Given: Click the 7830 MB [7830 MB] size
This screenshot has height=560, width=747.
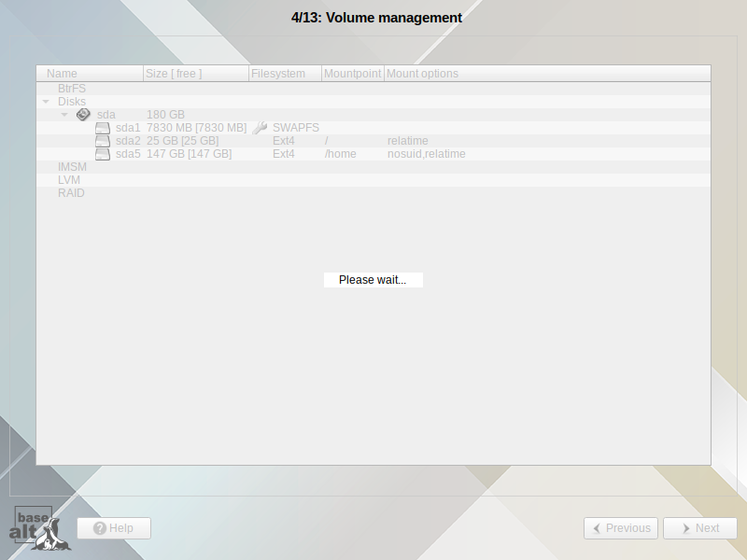Looking at the screenshot, I should pyautogui.click(x=196, y=128).
